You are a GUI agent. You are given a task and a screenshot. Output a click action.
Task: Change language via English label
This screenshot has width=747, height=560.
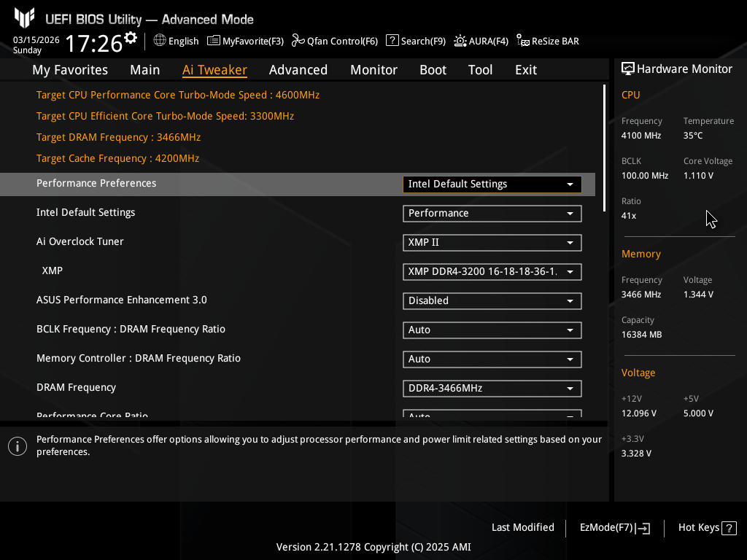pos(183,41)
